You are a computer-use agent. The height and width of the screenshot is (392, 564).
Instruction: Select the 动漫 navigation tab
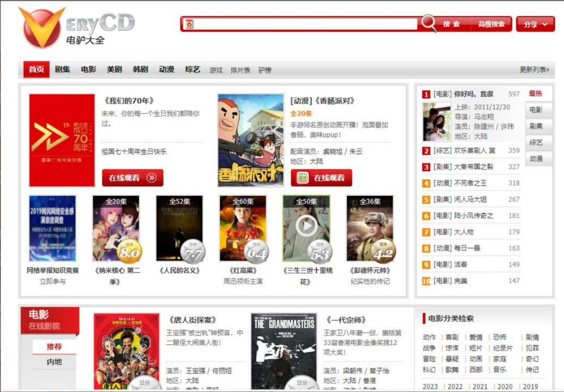(166, 70)
